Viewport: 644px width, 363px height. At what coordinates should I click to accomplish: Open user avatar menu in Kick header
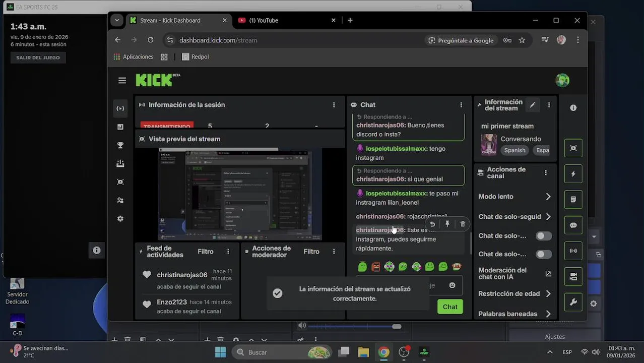[x=562, y=80]
